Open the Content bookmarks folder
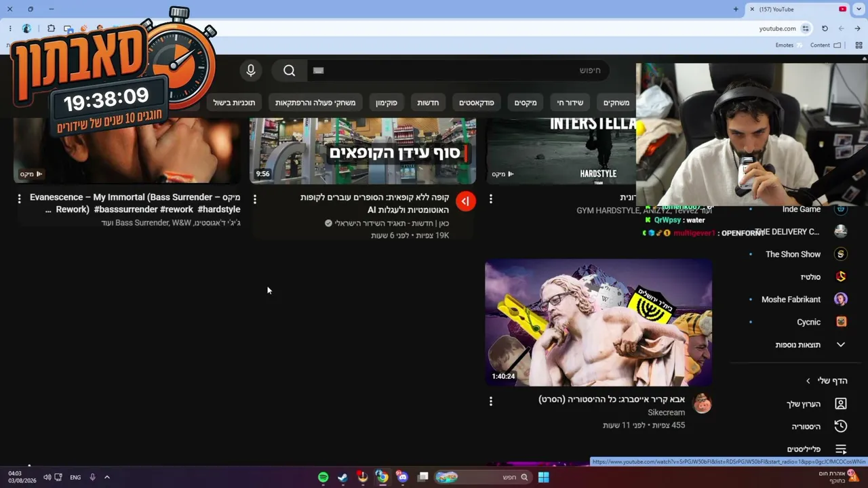This screenshot has height=488, width=868. [x=825, y=45]
